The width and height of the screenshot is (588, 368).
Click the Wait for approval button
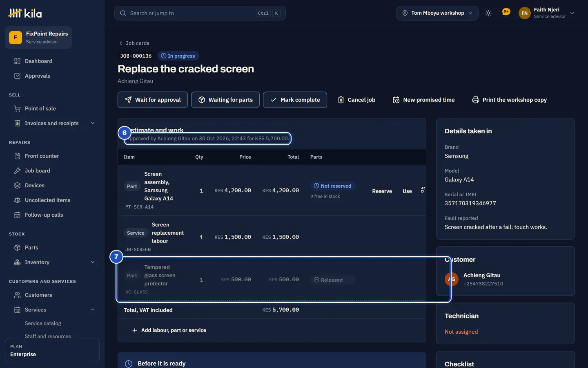tap(153, 100)
